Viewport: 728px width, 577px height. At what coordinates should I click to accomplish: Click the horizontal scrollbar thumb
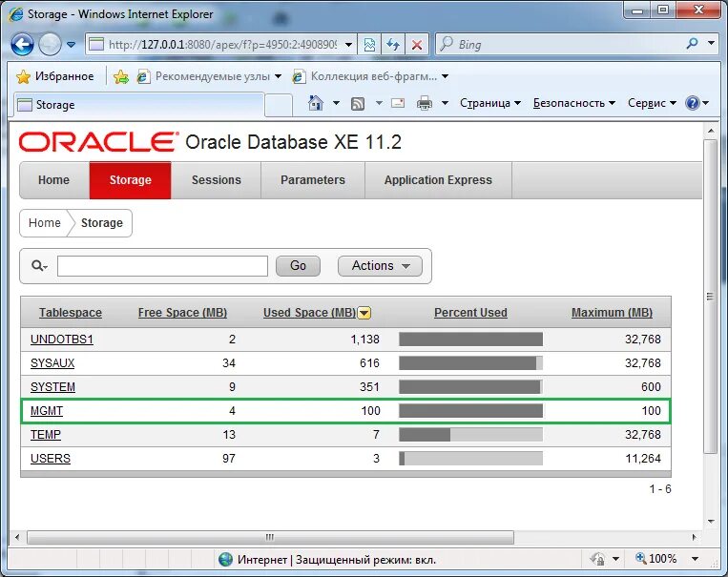(270, 538)
